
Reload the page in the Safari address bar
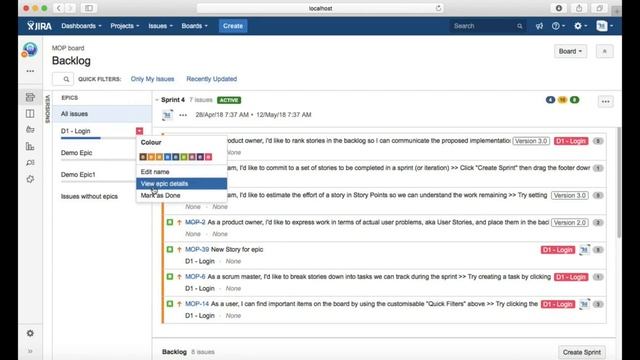tap(438, 8)
